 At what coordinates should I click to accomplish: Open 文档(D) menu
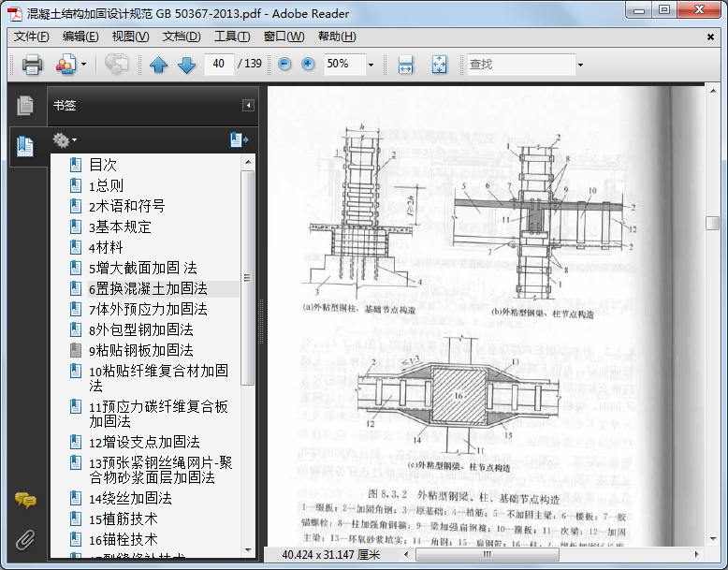pos(182,37)
